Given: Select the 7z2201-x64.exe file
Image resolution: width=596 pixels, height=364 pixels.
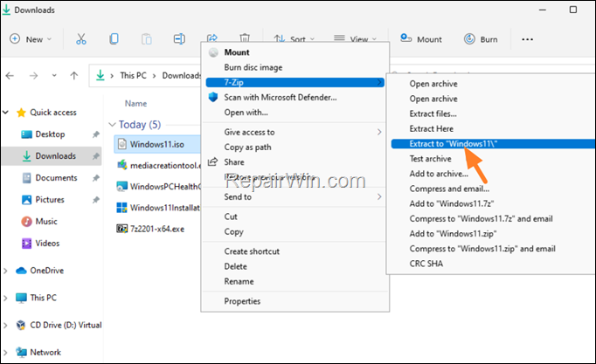Looking at the screenshot, I should click(x=150, y=229).
